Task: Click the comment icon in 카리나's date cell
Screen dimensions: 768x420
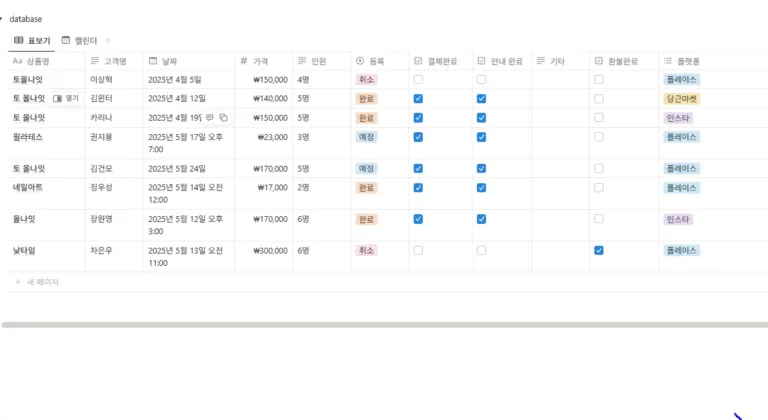Action: click(210, 118)
